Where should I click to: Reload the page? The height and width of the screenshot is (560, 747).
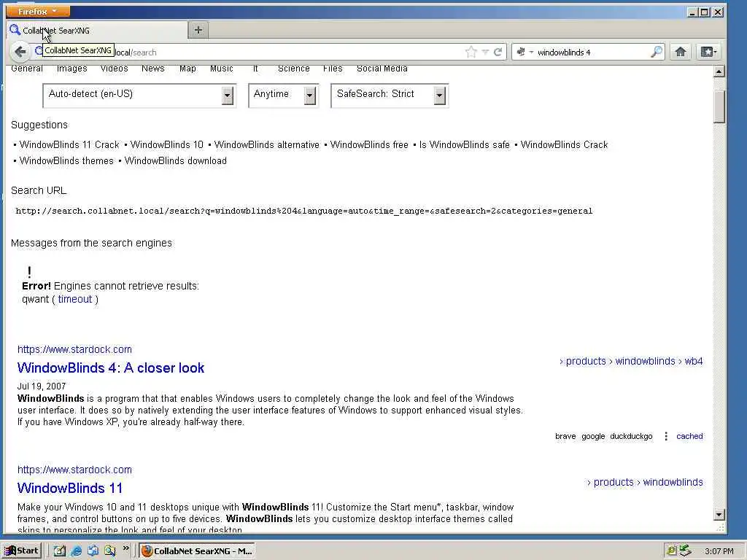[x=498, y=52]
